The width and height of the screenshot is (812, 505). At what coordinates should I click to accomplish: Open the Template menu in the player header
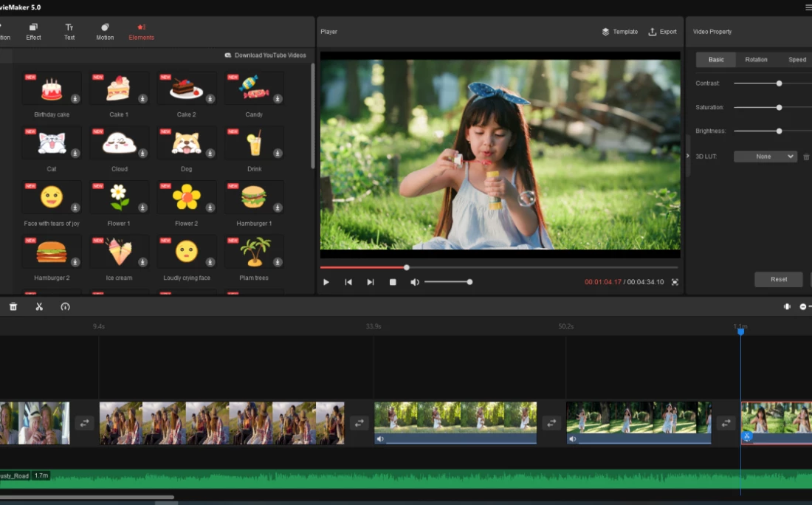pos(619,32)
